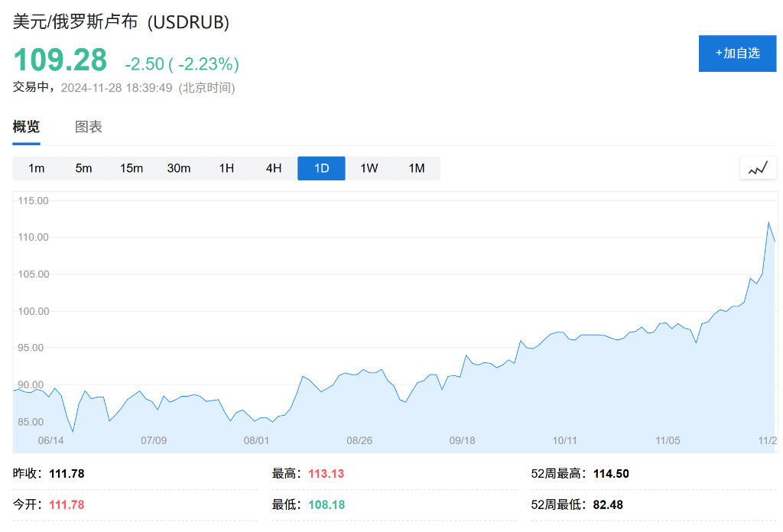The image size is (783, 532).
Task: Select the 1m timeframe
Action: (x=37, y=168)
